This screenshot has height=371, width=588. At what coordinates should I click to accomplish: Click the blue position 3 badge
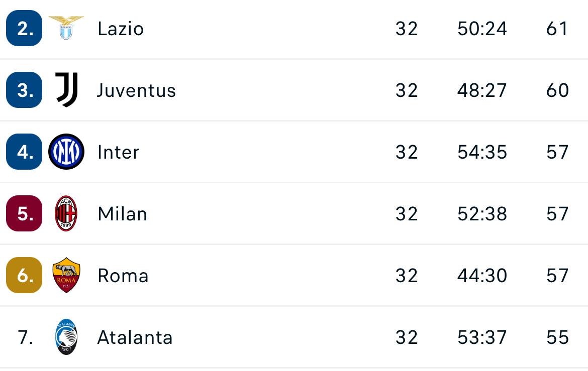(24, 90)
